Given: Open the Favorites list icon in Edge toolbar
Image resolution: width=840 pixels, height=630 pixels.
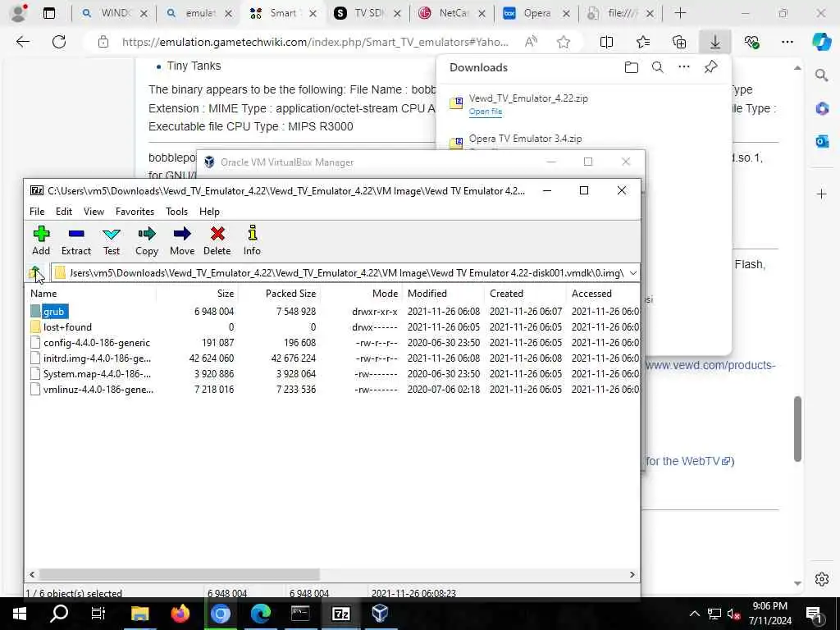Looking at the screenshot, I should [643, 42].
